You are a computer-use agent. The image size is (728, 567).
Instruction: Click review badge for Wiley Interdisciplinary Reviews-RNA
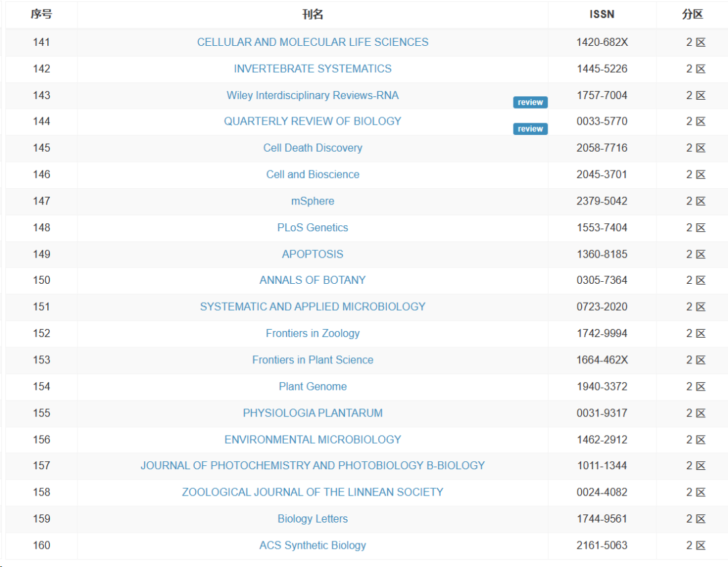pos(530,102)
